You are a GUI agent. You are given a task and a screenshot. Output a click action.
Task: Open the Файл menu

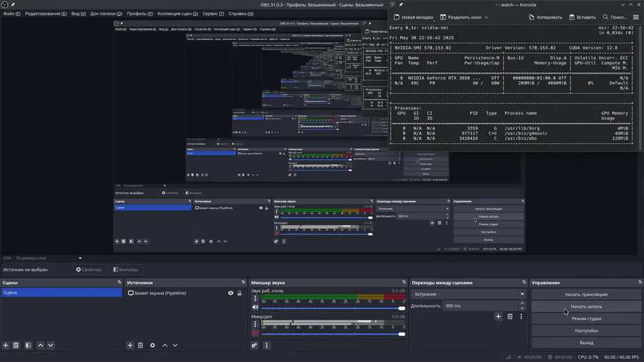11,14
